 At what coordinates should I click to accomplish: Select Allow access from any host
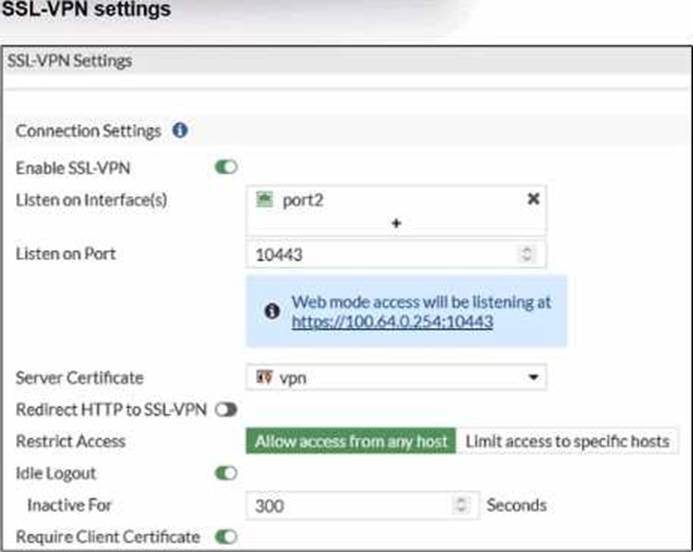351,441
